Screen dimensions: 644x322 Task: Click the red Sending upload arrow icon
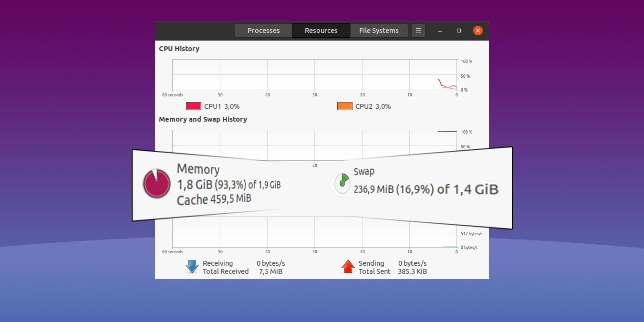point(348,267)
